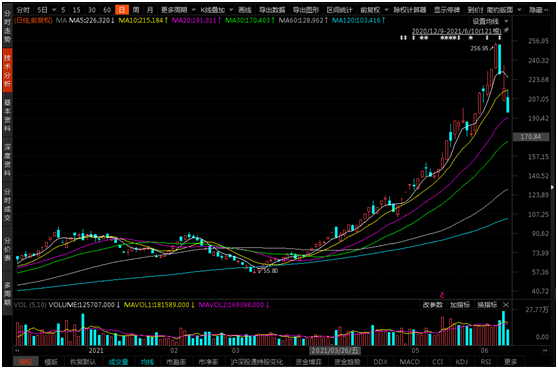Click 导出图形 export chart image
The width and height of the screenshot is (558, 369).
(x=306, y=10)
